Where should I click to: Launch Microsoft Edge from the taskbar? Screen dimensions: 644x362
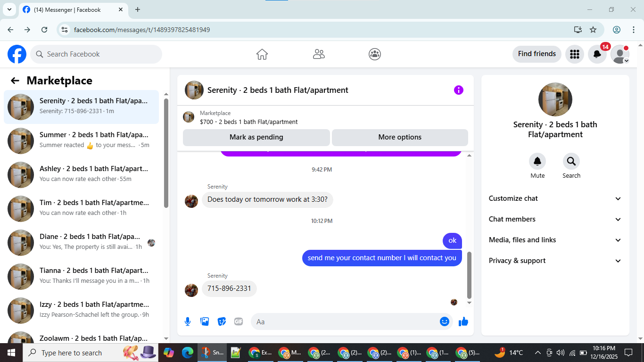coord(188,353)
